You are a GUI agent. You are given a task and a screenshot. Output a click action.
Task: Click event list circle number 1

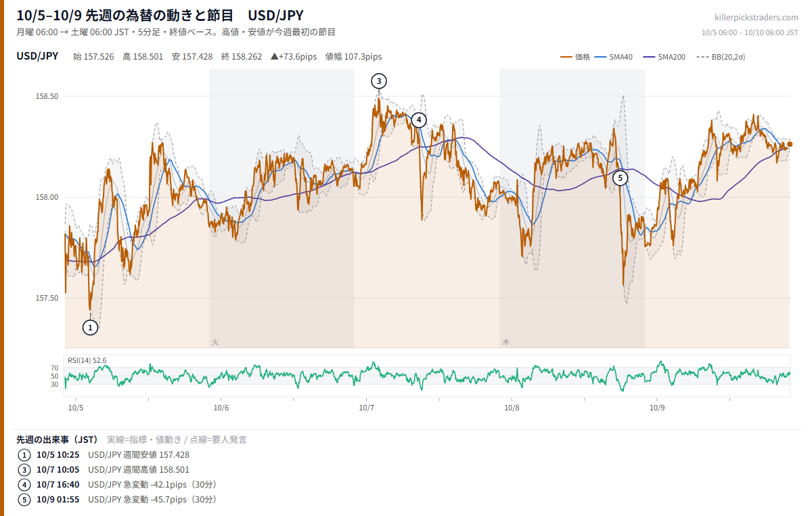tap(25, 455)
